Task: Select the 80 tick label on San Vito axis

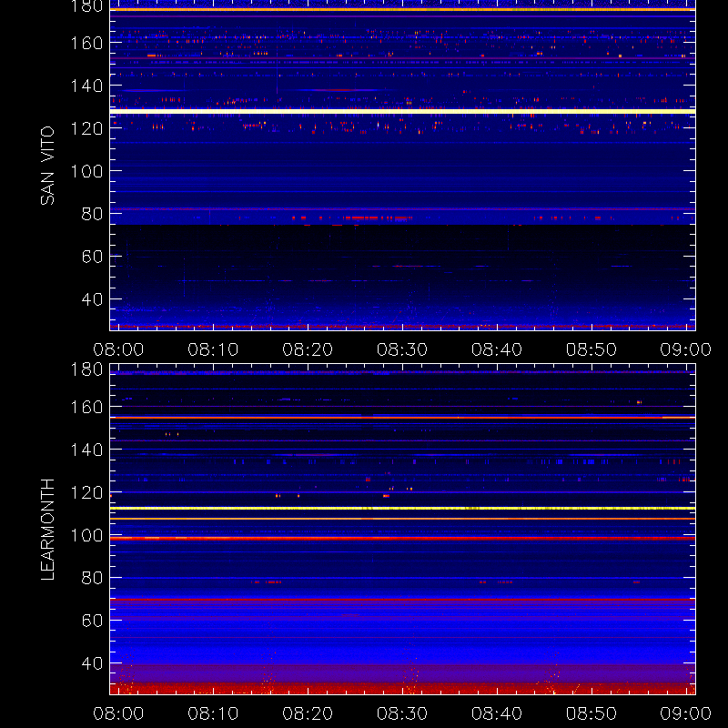Action: (x=92, y=214)
